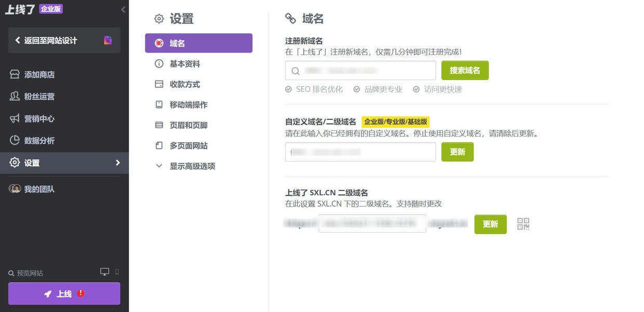Screen dimensions: 644x312
Task: Expand 显示高级选项 in settings
Action: click(x=192, y=166)
